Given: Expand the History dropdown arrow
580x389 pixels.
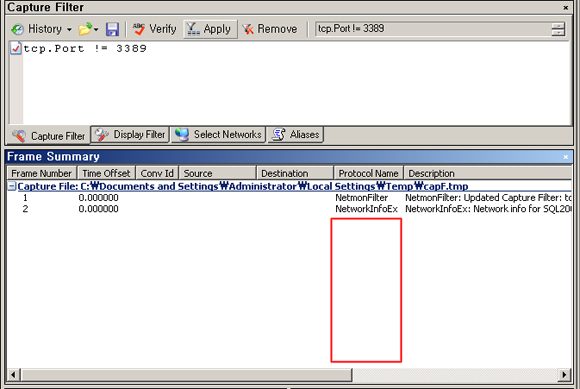Looking at the screenshot, I should pyautogui.click(x=69, y=29).
